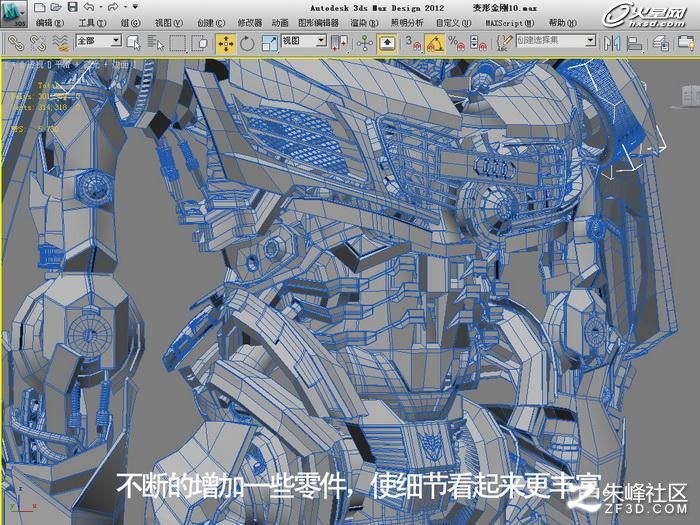Select the Unlink Selection tool
Viewport: 700px width, 525px height.
[38, 43]
